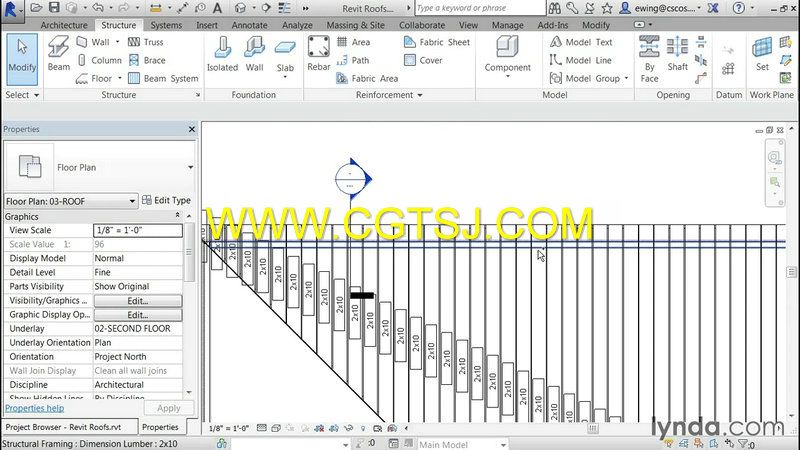The height and width of the screenshot is (450, 800).
Task: Open the Wall tool dropdown arrow
Action: [117, 42]
